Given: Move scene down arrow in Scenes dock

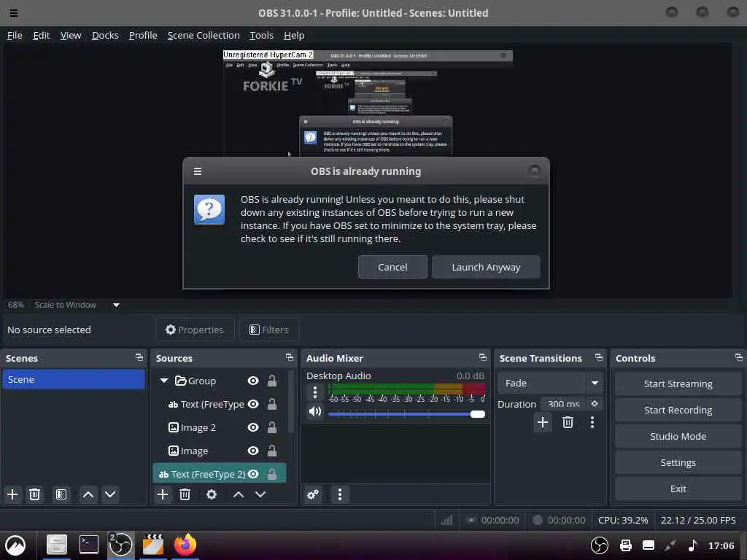Looking at the screenshot, I should tap(110, 494).
